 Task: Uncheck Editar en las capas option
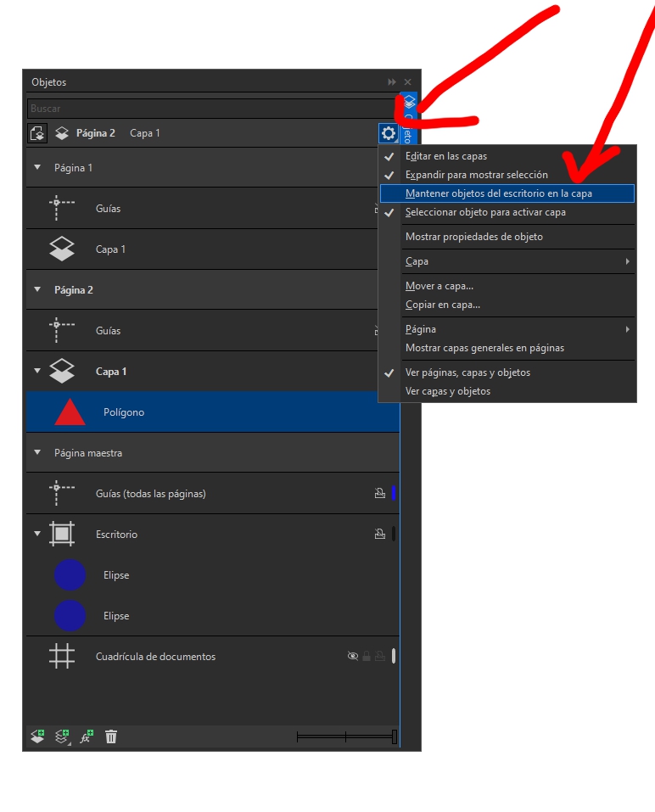point(445,156)
